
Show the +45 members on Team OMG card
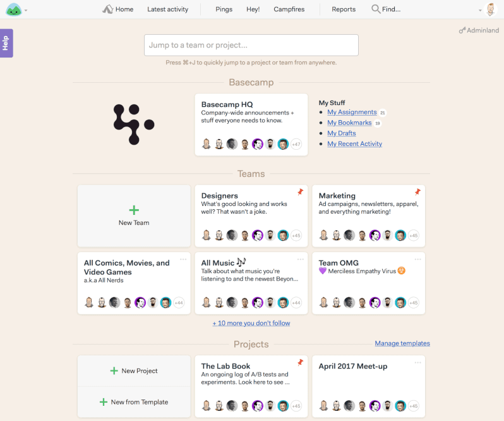pos(413,303)
